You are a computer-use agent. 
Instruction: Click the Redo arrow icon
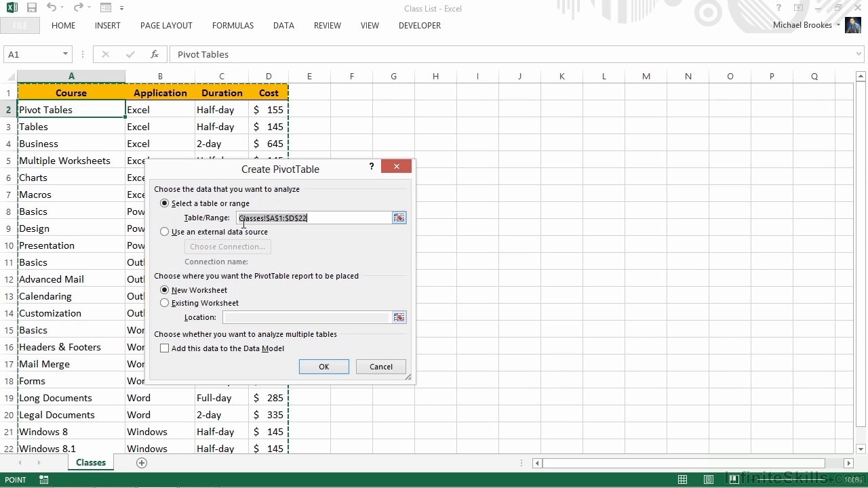point(78,8)
